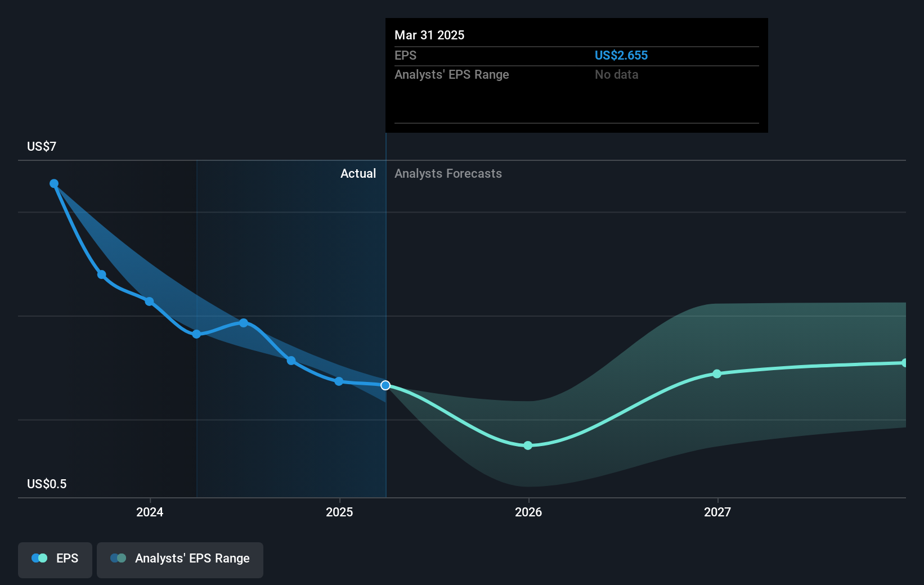Click the 2027 x-axis label

717,512
